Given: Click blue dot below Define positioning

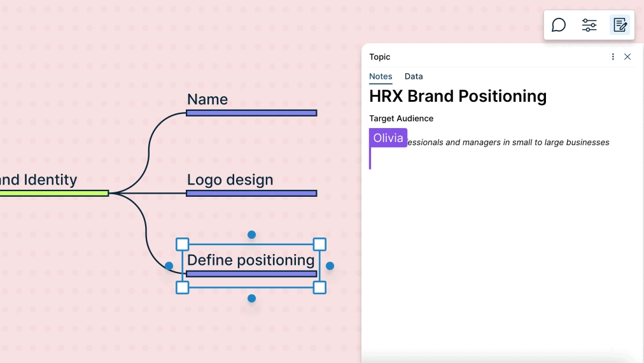Looking at the screenshot, I should 251,298.
